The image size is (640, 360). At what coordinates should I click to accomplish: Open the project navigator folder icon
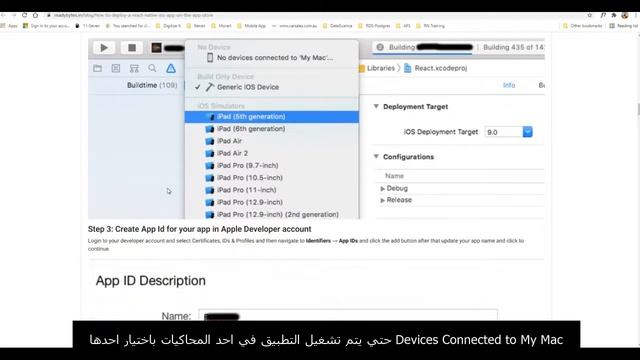tap(98, 68)
